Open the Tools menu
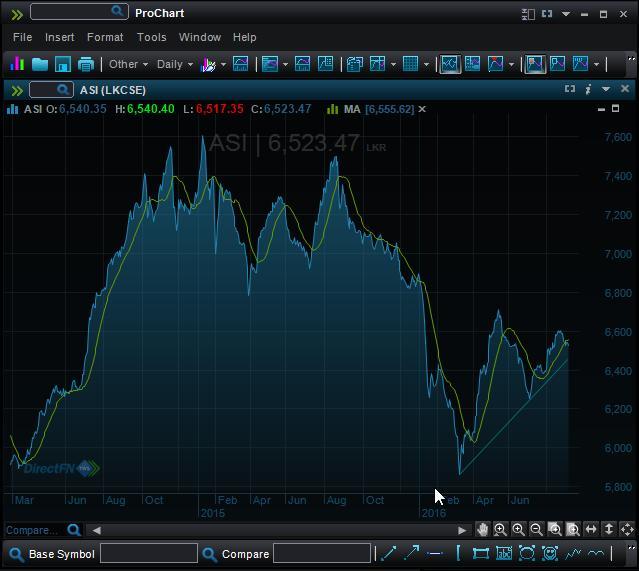Image resolution: width=639 pixels, height=571 pixels. pyautogui.click(x=152, y=37)
